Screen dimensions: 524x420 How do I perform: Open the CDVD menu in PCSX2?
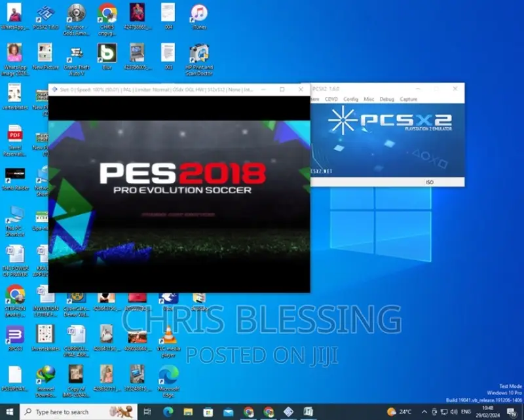pos(331,99)
